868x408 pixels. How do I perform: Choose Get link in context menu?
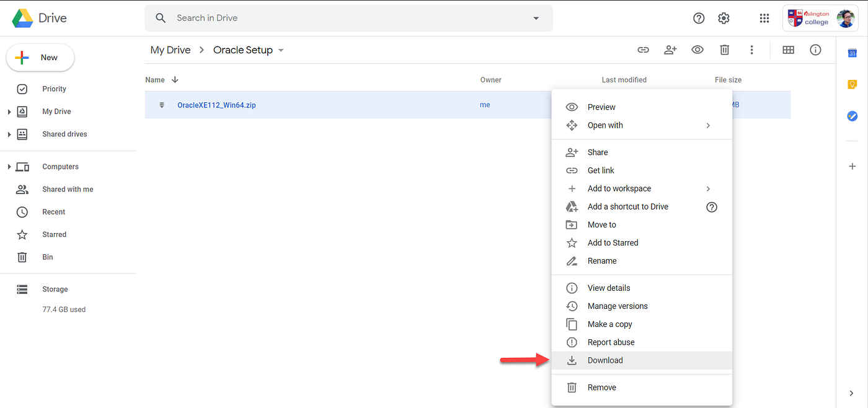(642, 171)
